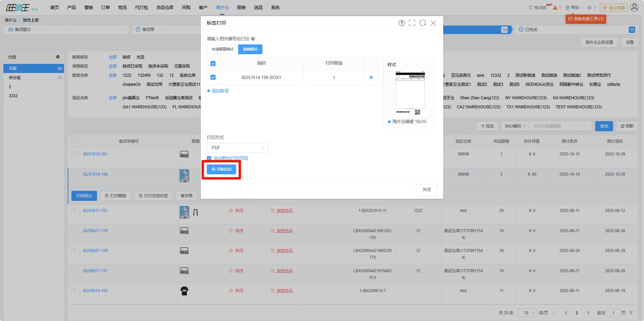
Task: Open the 打印方式 PDF dropdown
Action: coord(237,148)
